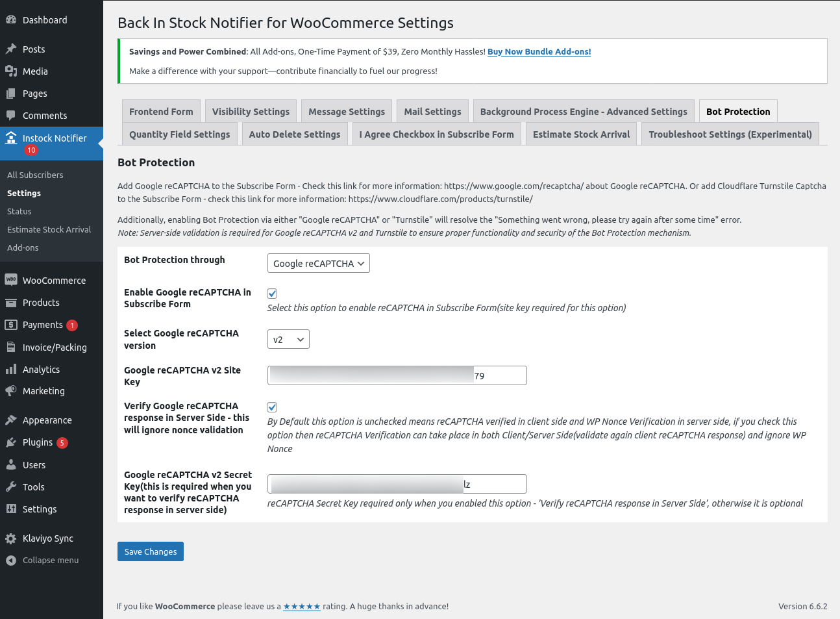Viewport: 840px width, 619px height.
Task: Go to the Marketing menu label
Action: tap(43, 391)
